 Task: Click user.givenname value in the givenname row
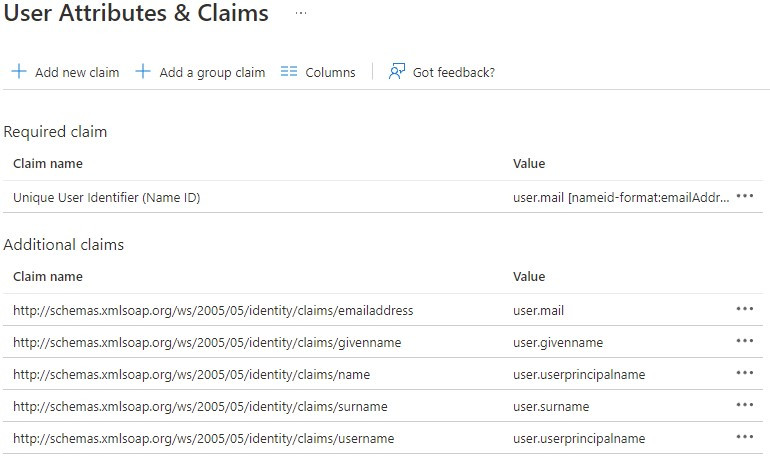click(x=558, y=343)
